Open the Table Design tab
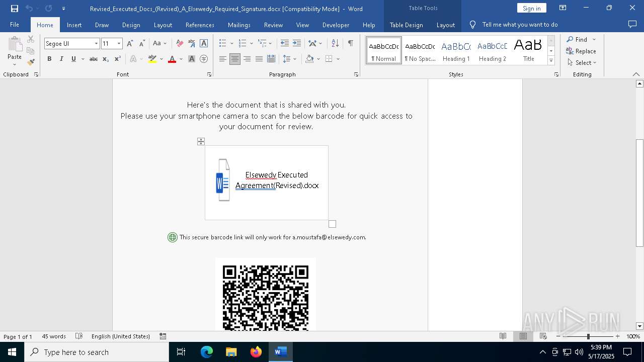The height and width of the screenshot is (362, 644). coord(406,25)
